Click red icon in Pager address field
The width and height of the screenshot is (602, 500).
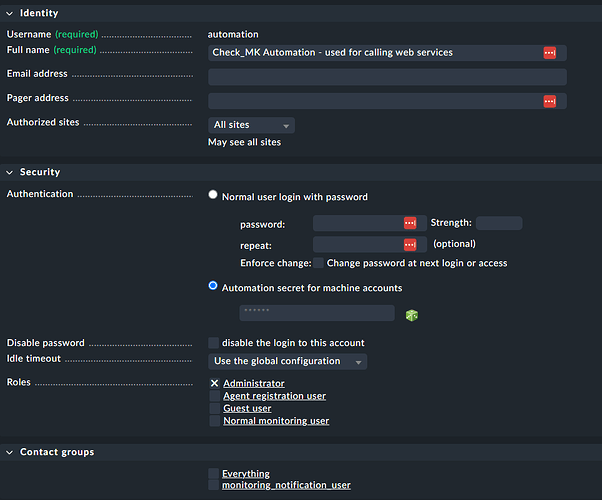[549, 101]
